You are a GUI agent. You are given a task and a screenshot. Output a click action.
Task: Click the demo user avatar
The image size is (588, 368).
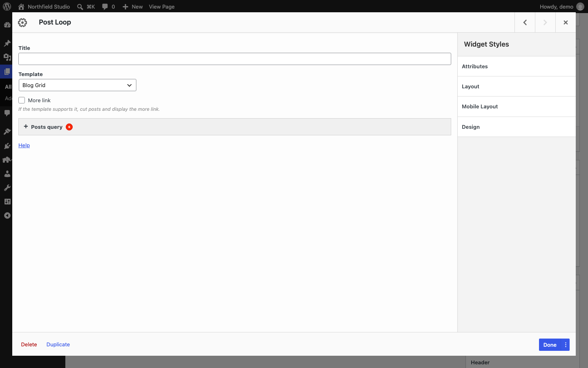(580, 7)
